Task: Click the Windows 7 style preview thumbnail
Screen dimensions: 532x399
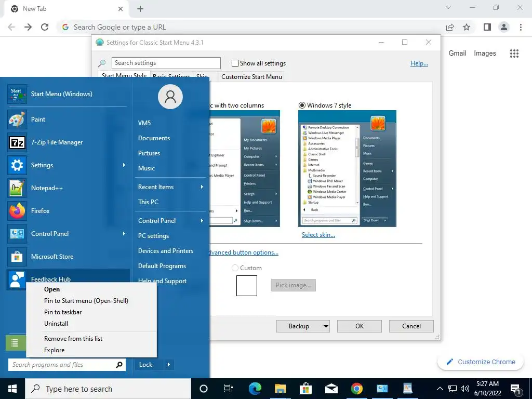Action: point(347,169)
